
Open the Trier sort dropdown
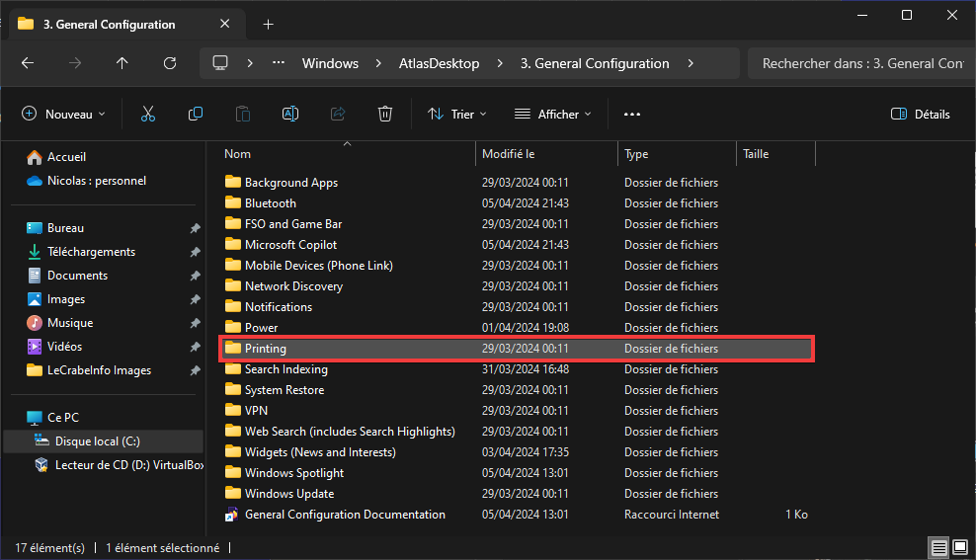point(456,114)
